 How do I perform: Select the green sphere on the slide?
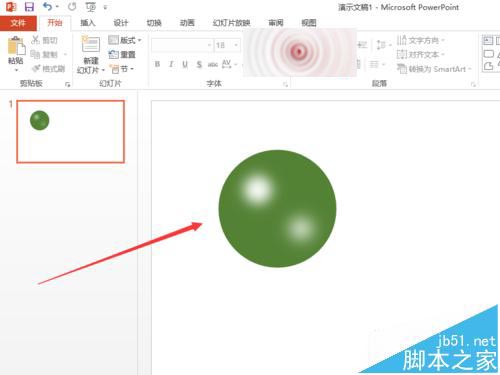tap(277, 209)
